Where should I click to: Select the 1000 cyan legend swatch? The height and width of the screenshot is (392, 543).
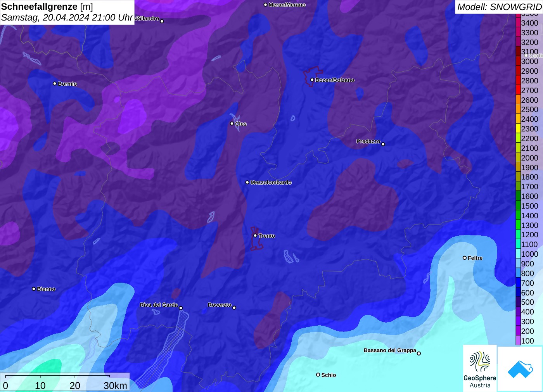click(518, 254)
